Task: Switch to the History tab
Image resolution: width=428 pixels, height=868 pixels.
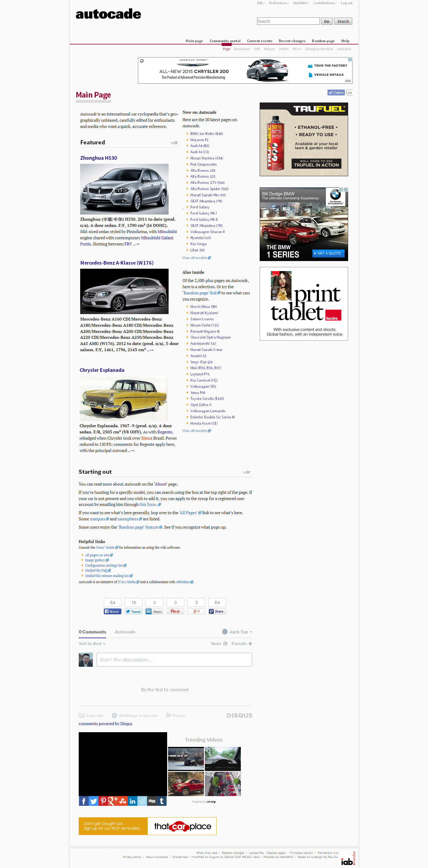Action: (x=269, y=49)
